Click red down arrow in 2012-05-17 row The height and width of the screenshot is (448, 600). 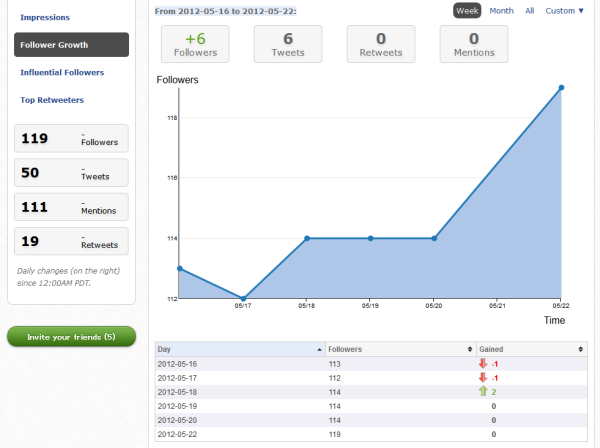483,377
